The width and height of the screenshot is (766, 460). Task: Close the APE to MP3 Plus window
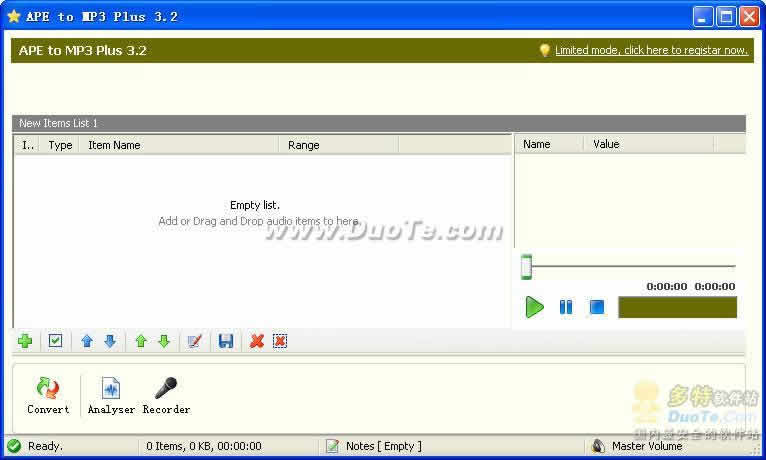point(749,17)
